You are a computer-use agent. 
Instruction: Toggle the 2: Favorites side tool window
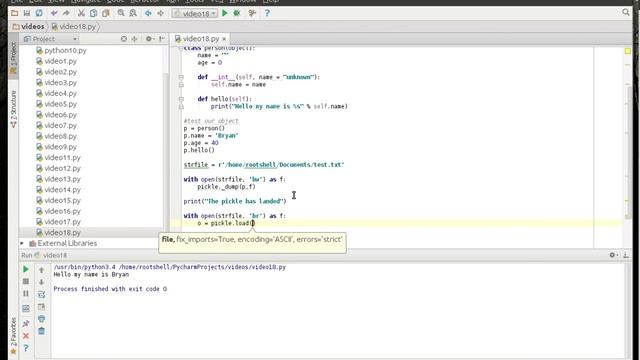pyautogui.click(x=13, y=336)
